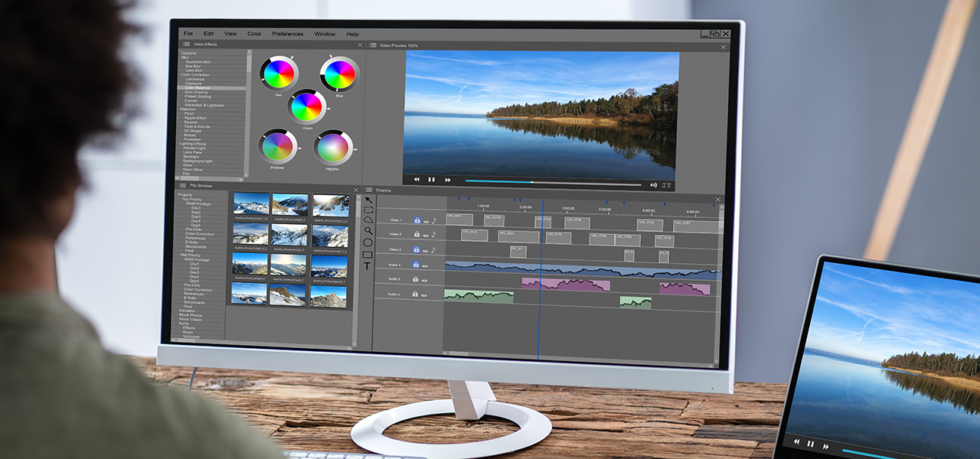Hide the Video 1 track with eye icon
This screenshot has width=980, height=459.
425,221
